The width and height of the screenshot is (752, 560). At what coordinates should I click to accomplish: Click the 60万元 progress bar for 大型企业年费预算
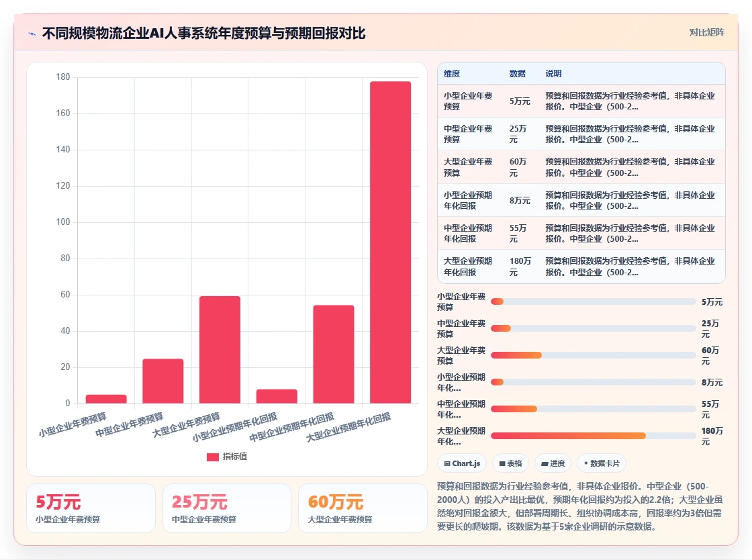pos(594,355)
